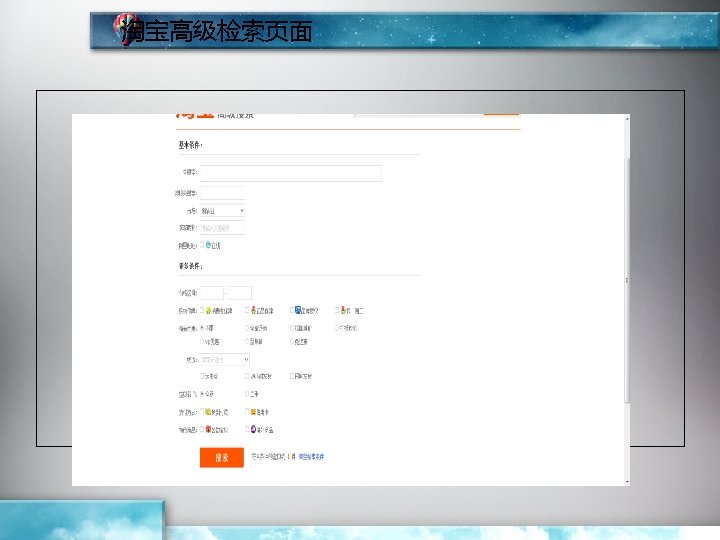
Task: Click the vertical scrollbar thumb
Action: pyautogui.click(x=627, y=280)
